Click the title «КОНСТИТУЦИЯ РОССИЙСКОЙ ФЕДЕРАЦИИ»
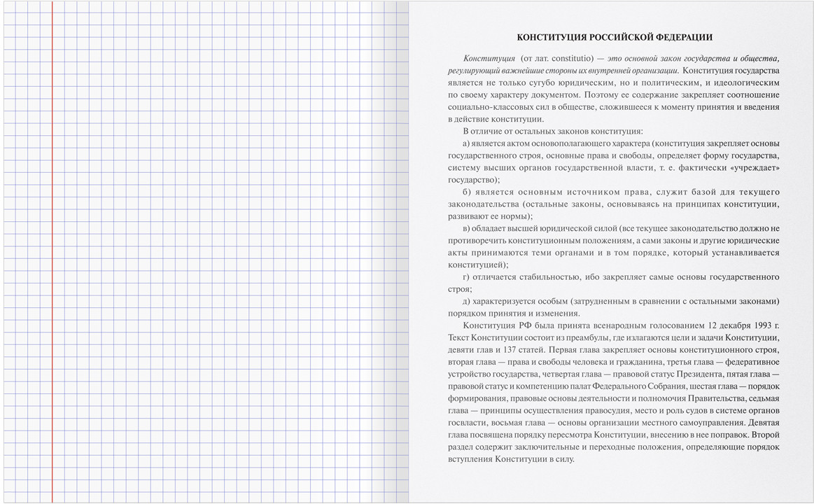 (x=615, y=37)
